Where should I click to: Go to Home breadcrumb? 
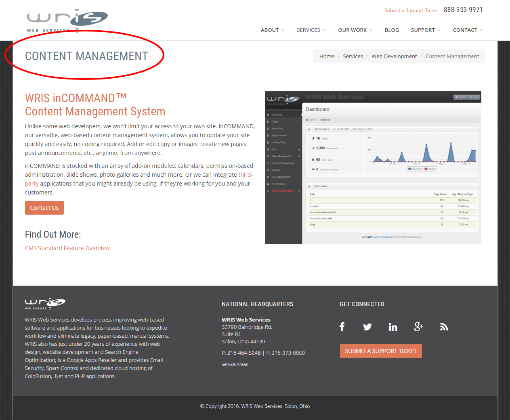[x=327, y=56]
